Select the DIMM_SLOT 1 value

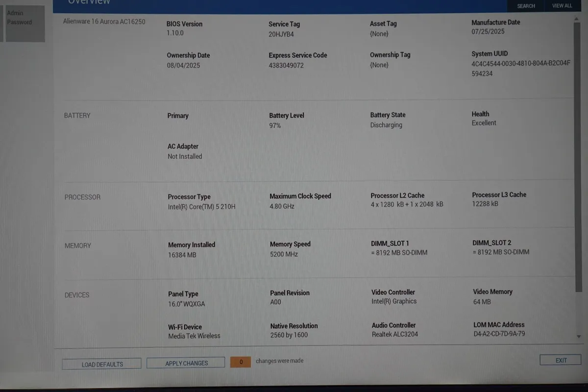pos(399,253)
